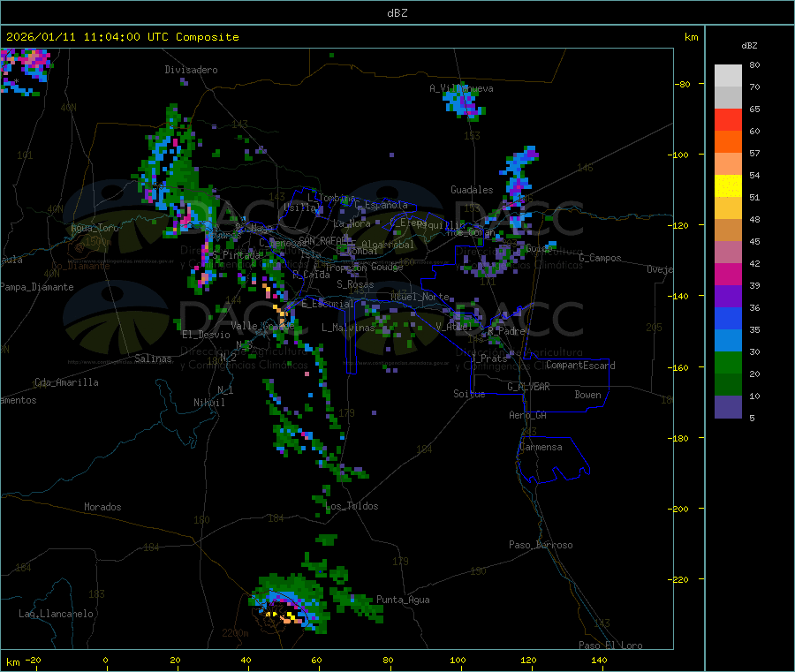Viewport: 795px width, 672px height.
Task: Click the CompantEscard label
Action: 580,365
